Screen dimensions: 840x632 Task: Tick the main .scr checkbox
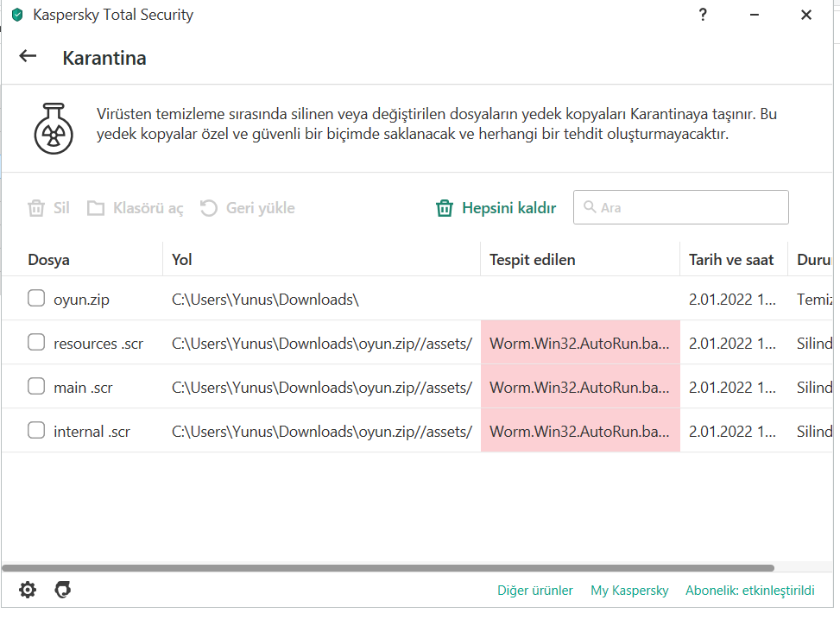point(36,386)
